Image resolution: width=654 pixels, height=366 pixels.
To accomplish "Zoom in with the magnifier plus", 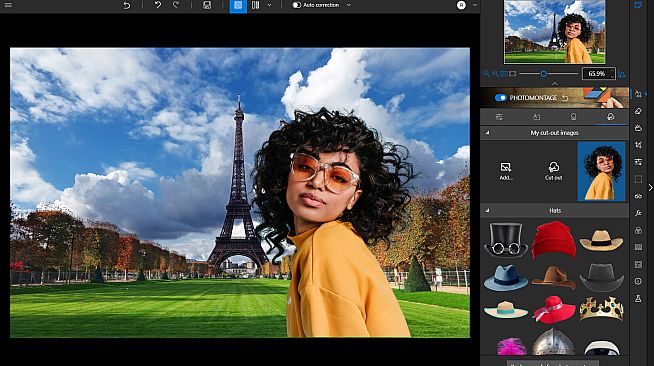I will point(495,74).
